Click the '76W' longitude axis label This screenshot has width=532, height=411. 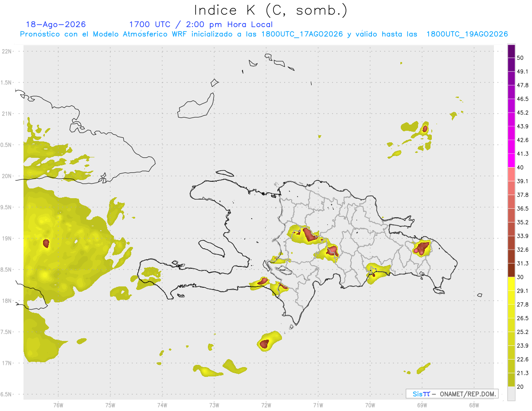[58, 405]
